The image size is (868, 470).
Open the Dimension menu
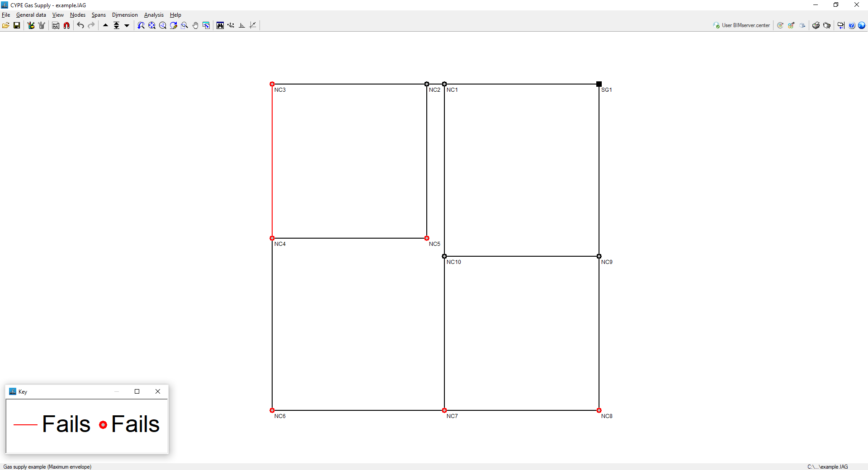pyautogui.click(x=125, y=15)
